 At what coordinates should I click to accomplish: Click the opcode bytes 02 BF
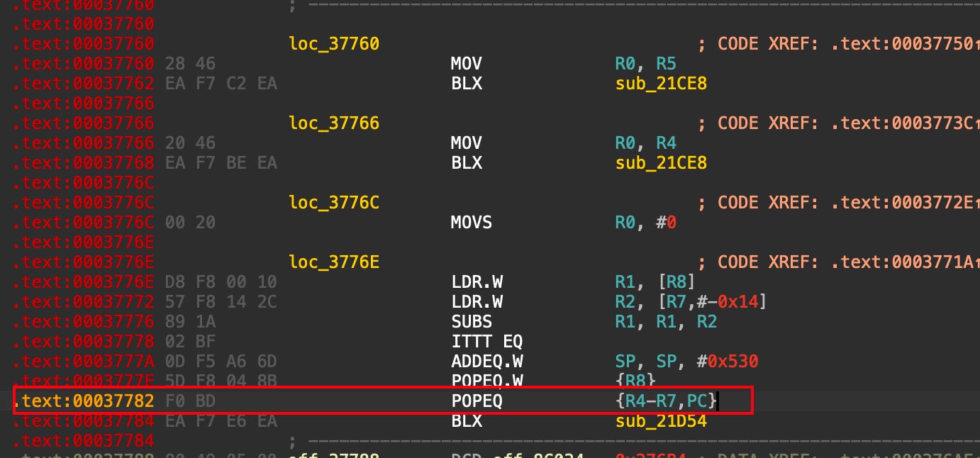pos(190,342)
